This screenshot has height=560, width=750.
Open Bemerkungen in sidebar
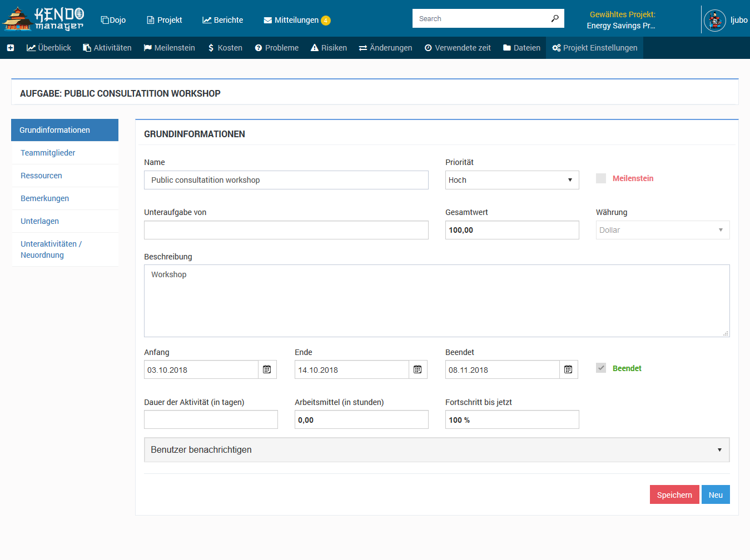click(64, 198)
